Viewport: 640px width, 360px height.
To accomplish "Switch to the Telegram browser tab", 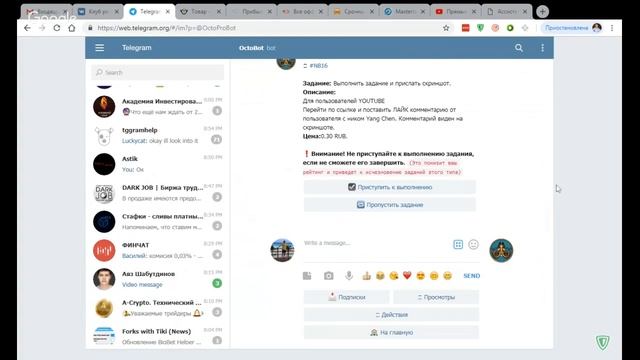I will [149, 12].
